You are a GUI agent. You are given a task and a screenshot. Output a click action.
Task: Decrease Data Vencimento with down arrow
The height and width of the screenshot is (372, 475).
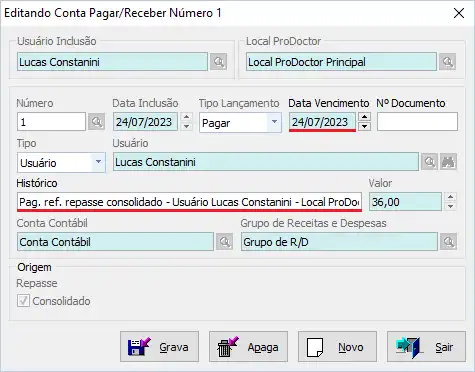(x=365, y=126)
